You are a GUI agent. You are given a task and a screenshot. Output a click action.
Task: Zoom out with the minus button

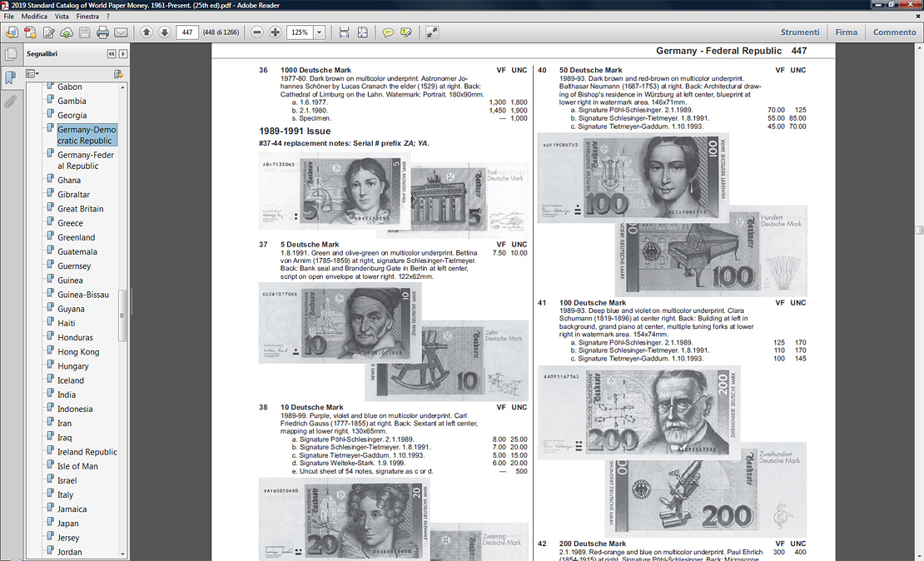pos(257,32)
